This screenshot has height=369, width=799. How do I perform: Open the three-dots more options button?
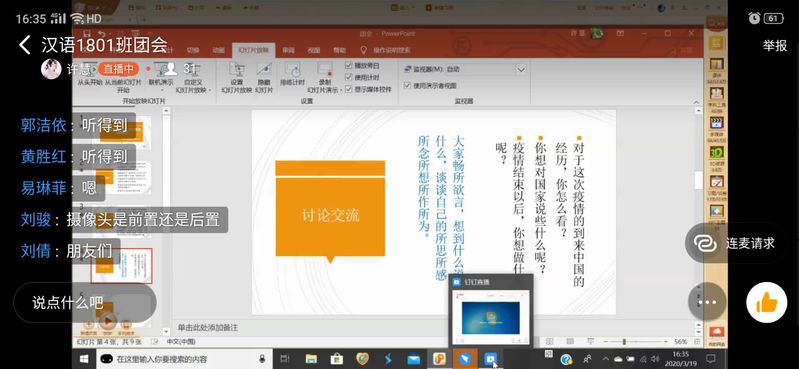point(707,302)
